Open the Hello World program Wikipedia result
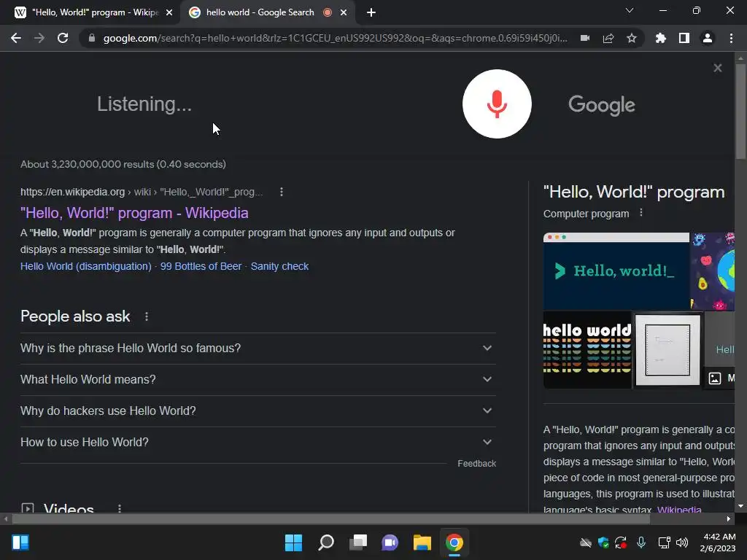The height and width of the screenshot is (560, 747). click(134, 213)
